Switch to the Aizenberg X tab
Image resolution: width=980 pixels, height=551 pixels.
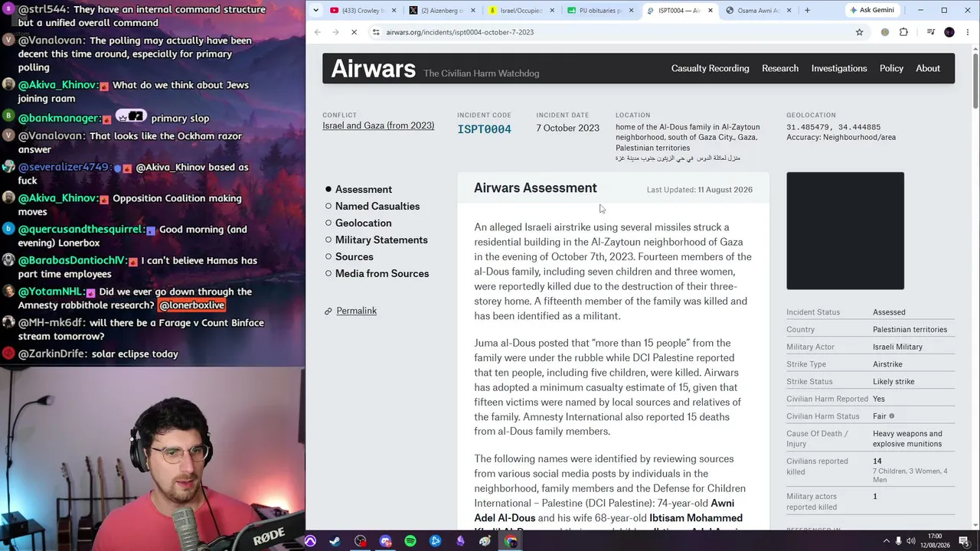pos(442,11)
